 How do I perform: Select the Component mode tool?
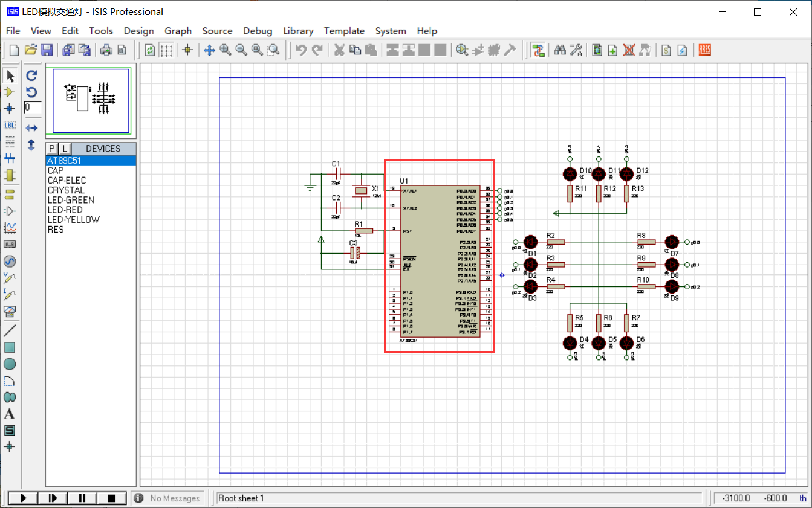click(x=10, y=92)
